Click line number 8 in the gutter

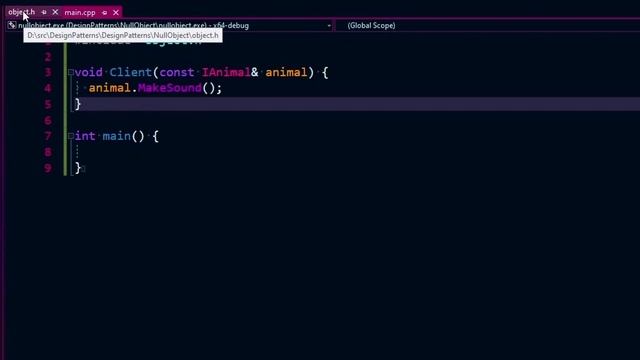click(48, 152)
